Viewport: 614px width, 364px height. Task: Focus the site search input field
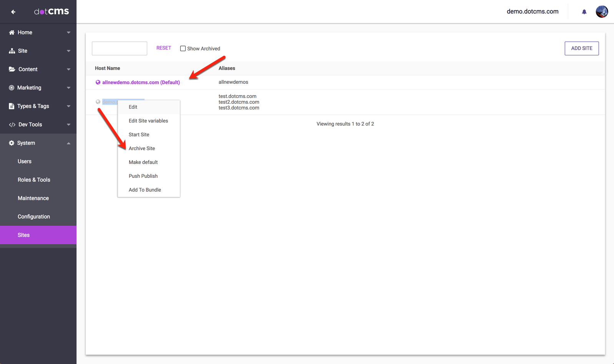(119, 48)
